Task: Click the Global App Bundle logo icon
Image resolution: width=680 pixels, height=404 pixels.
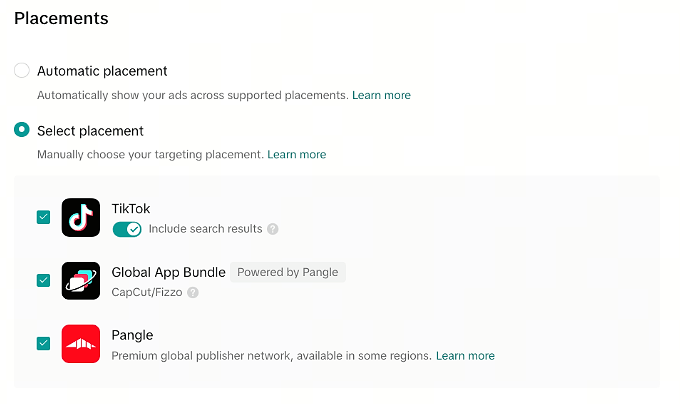Action: (81, 281)
